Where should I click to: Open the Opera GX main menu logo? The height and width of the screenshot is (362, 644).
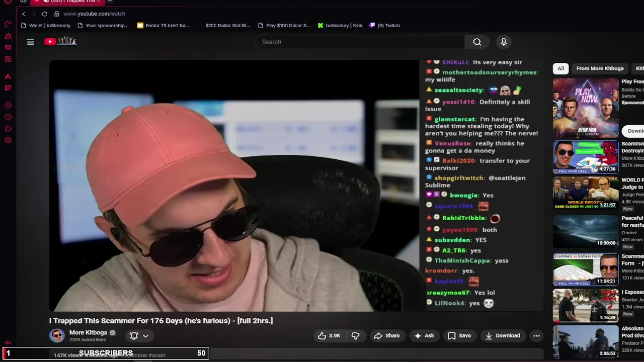click(x=8, y=2)
